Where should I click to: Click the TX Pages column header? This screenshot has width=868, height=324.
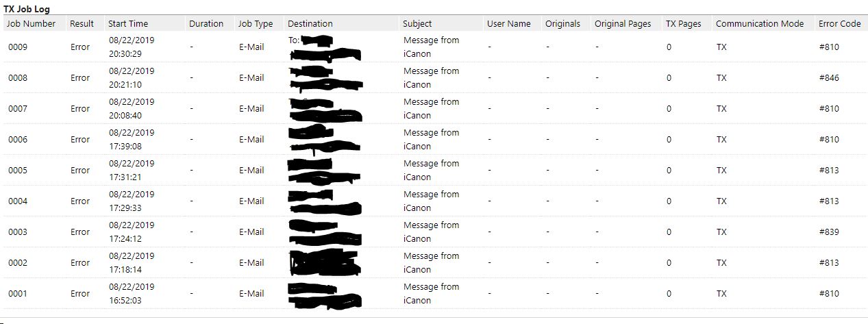coord(683,23)
